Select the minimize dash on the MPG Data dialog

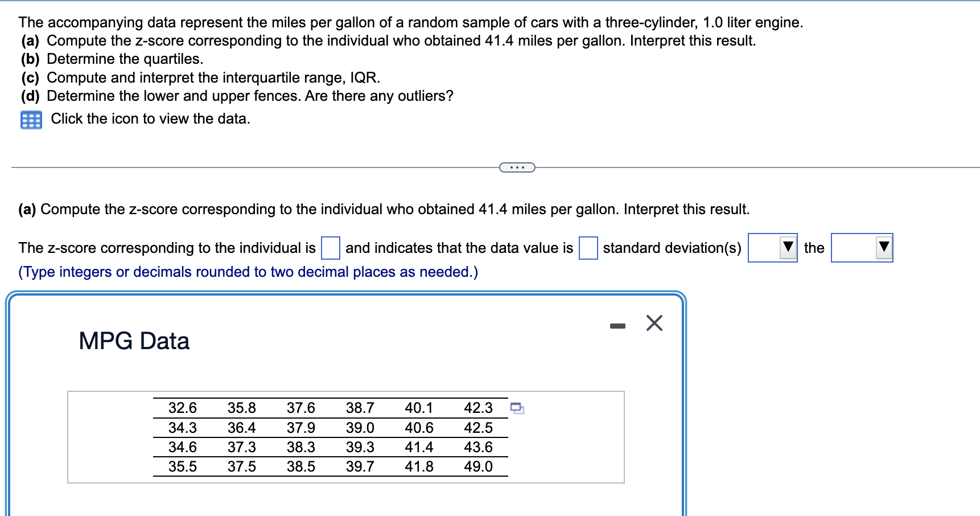(x=618, y=324)
